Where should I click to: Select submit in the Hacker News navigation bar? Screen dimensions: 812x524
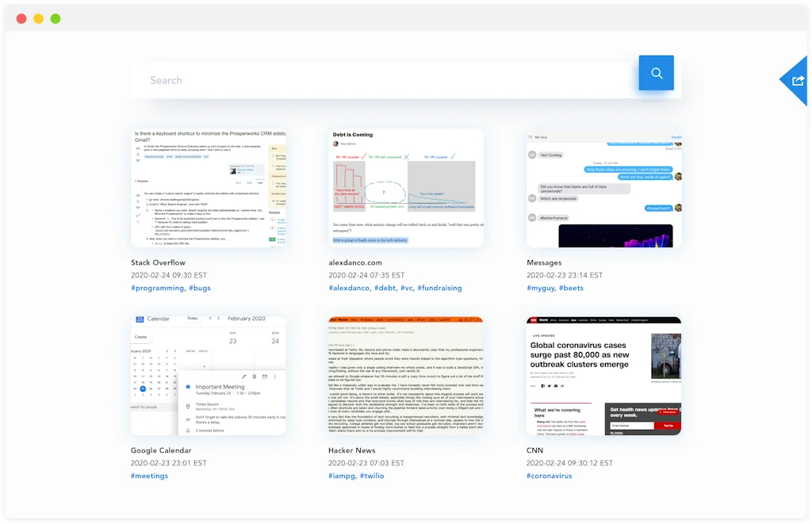pos(444,319)
